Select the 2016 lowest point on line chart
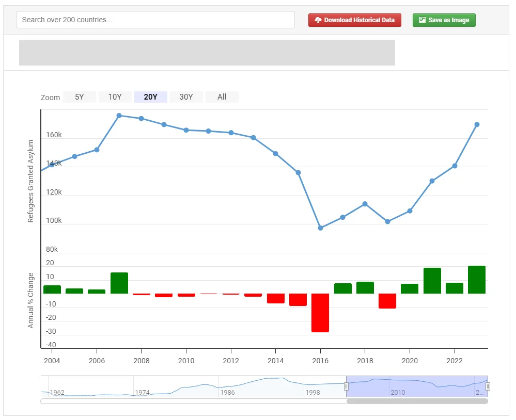516x420 pixels. [320, 228]
